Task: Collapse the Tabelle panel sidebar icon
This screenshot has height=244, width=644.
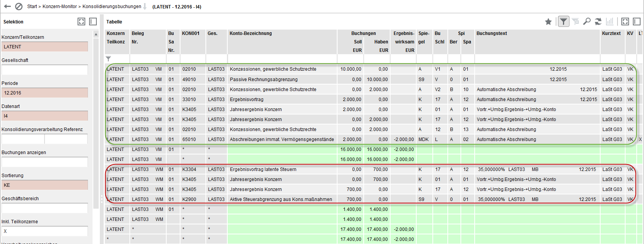Action: click(637, 22)
